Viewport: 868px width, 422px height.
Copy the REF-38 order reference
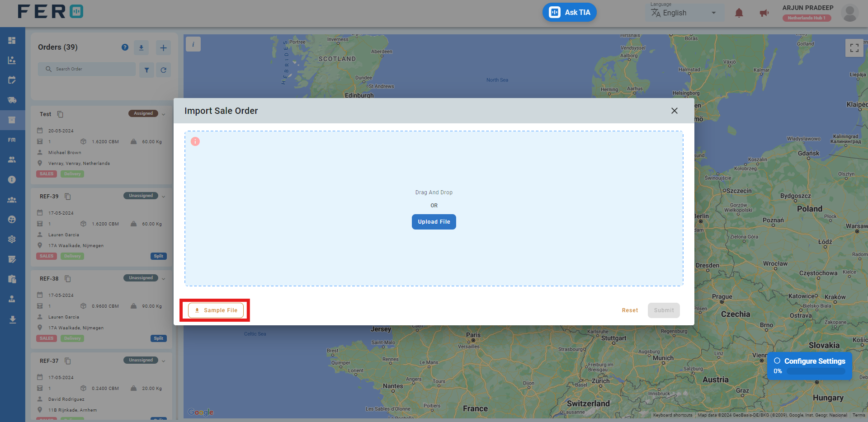pyautogui.click(x=68, y=279)
